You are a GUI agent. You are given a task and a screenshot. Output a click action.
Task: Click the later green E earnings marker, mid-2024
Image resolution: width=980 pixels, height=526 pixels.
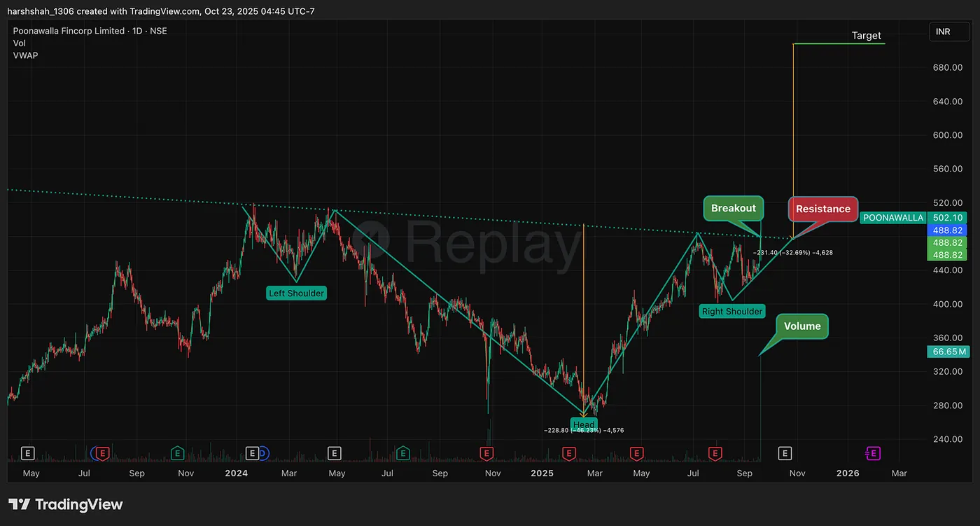pos(402,453)
